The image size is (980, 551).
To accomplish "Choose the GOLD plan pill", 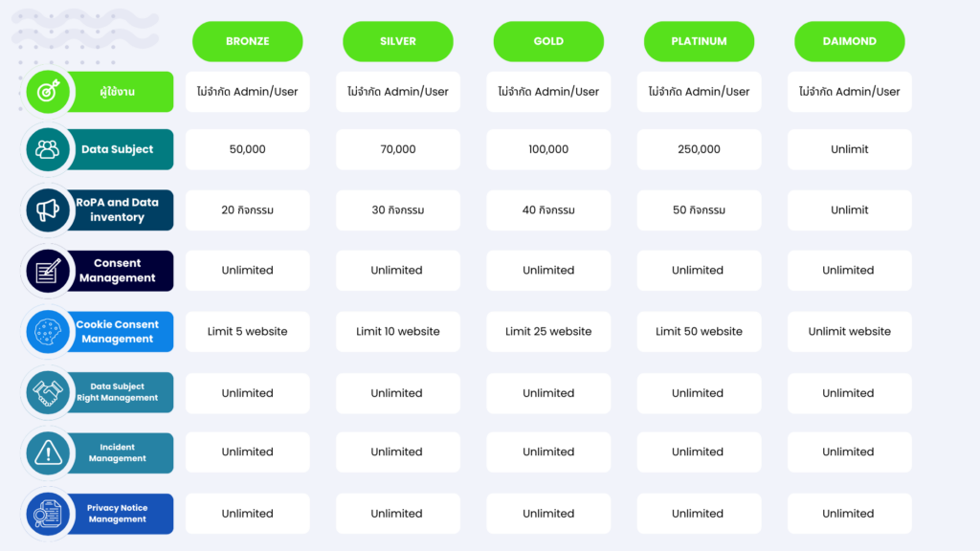I will [548, 41].
